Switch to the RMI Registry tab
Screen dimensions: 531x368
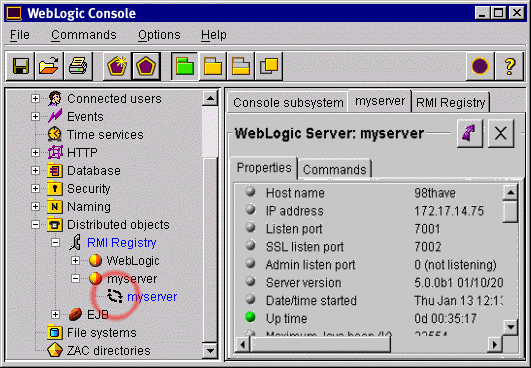pos(450,102)
